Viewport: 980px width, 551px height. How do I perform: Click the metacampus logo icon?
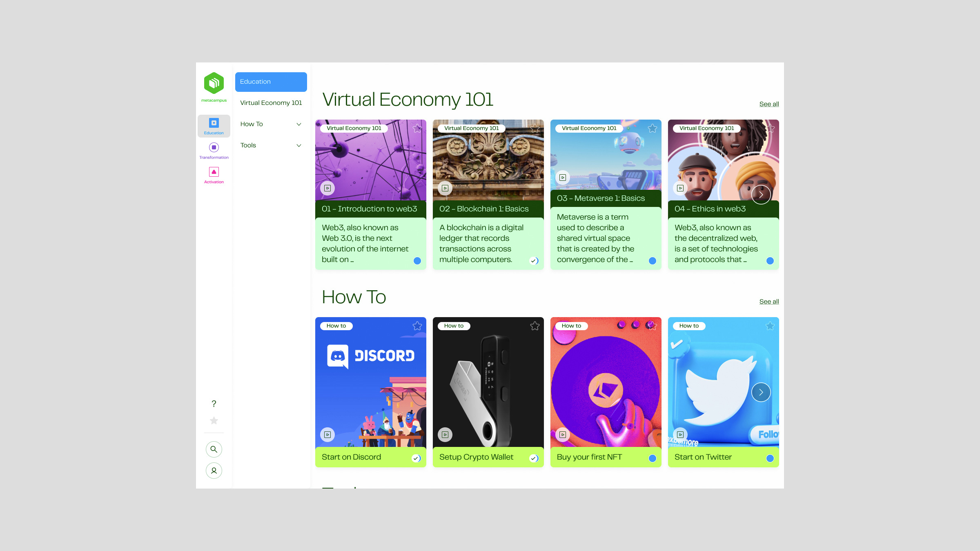(214, 83)
